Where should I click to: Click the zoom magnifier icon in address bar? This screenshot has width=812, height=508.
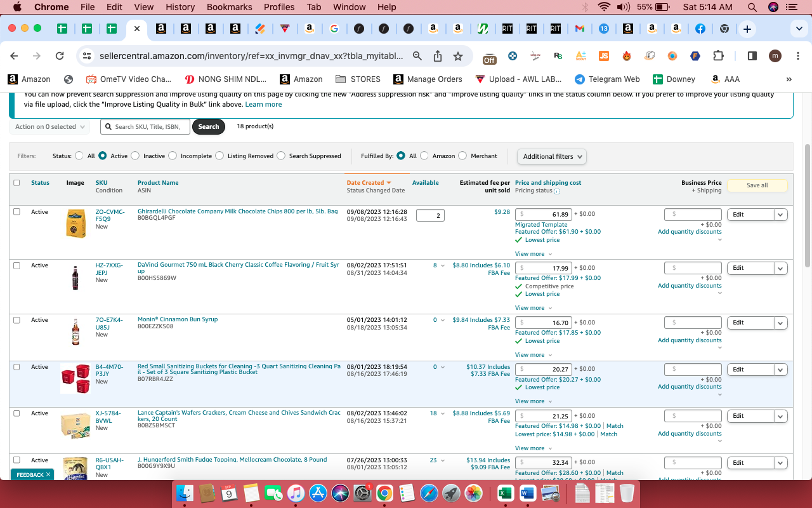pyautogui.click(x=417, y=56)
